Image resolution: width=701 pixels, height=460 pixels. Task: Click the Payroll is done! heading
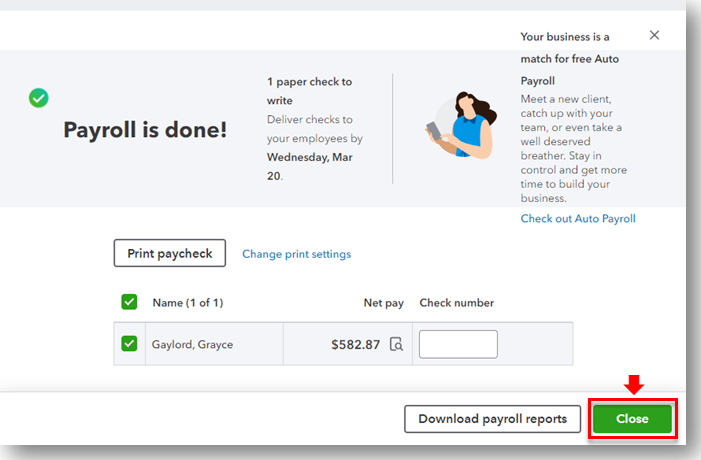click(145, 130)
